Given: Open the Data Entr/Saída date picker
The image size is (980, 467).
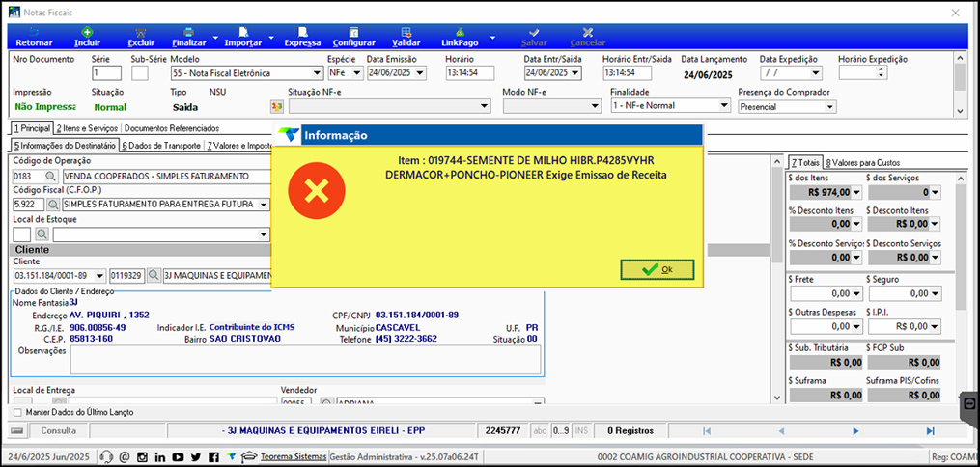Looking at the screenshot, I should click(x=575, y=73).
